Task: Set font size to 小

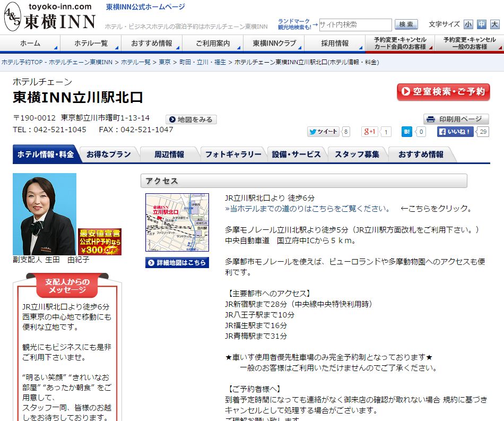Action: coord(468,24)
